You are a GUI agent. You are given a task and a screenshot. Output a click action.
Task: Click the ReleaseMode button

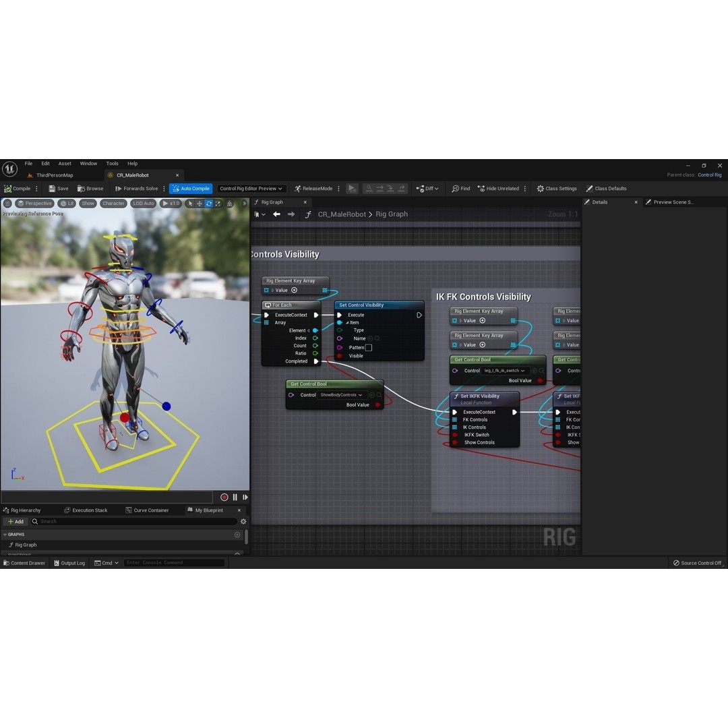coord(313,189)
